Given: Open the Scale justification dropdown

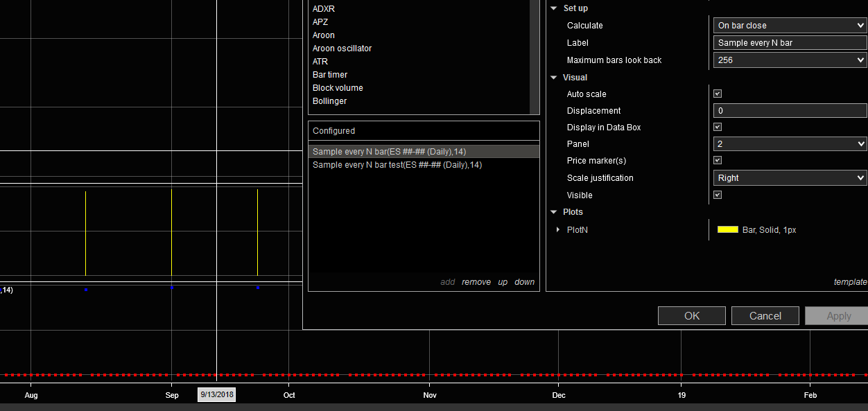Looking at the screenshot, I should pyautogui.click(x=790, y=178).
